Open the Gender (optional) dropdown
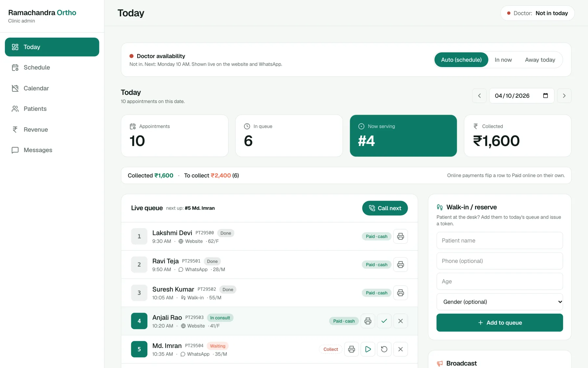Image resolution: width=588 pixels, height=368 pixels. (499, 302)
